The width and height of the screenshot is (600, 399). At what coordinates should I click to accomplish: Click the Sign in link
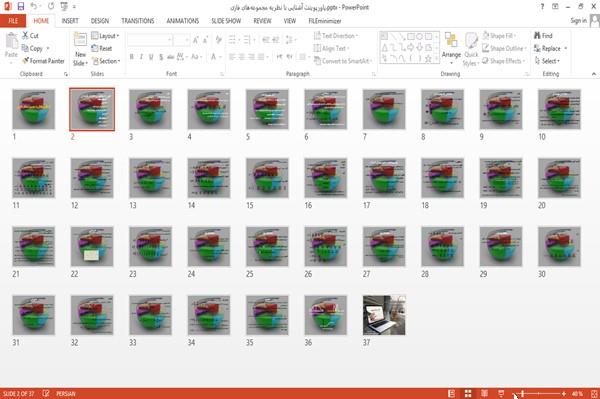click(x=578, y=21)
